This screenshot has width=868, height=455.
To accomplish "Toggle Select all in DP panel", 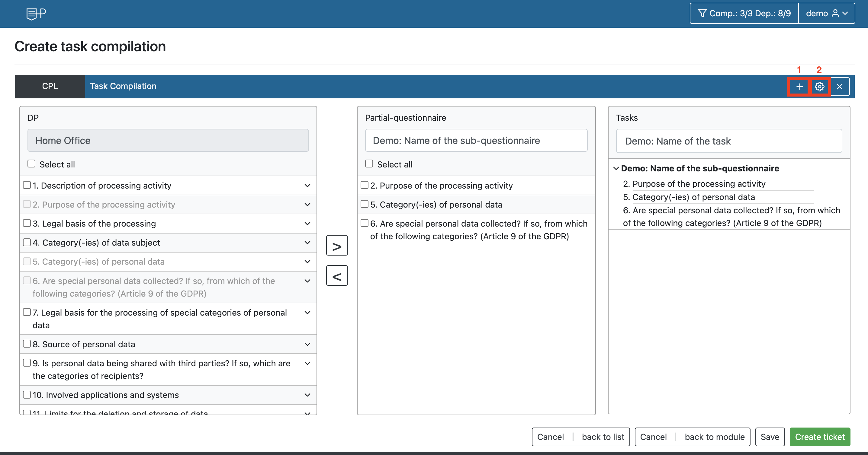I will click(x=31, y=164).
